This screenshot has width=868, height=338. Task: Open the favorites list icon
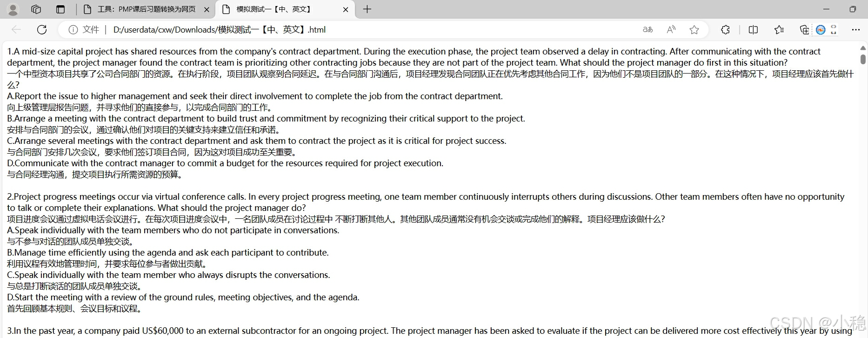coord(779,30)
